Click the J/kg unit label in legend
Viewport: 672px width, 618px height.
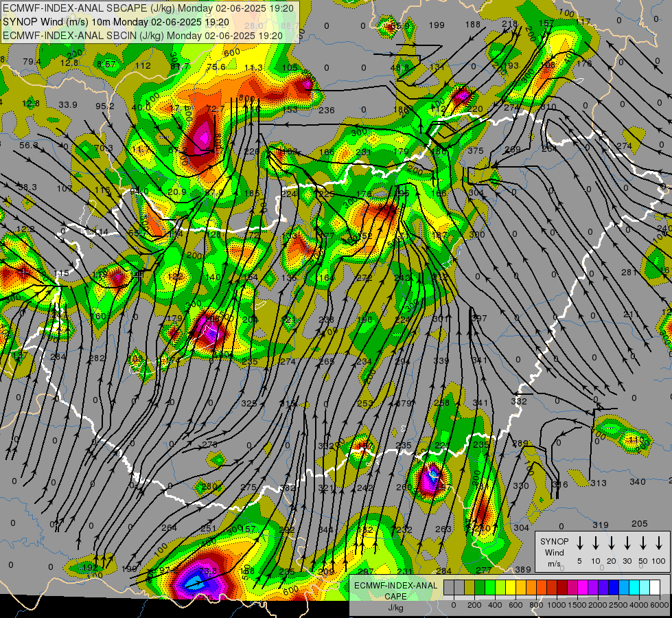tap(395, 608)
